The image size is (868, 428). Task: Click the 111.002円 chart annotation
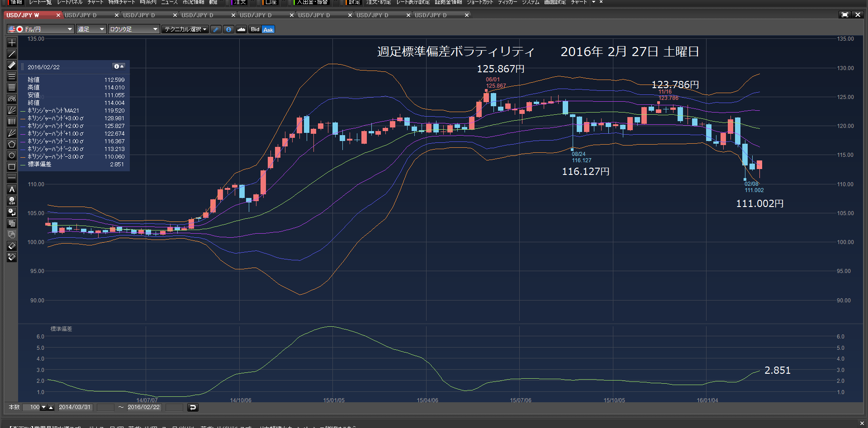tap(760, 204)
